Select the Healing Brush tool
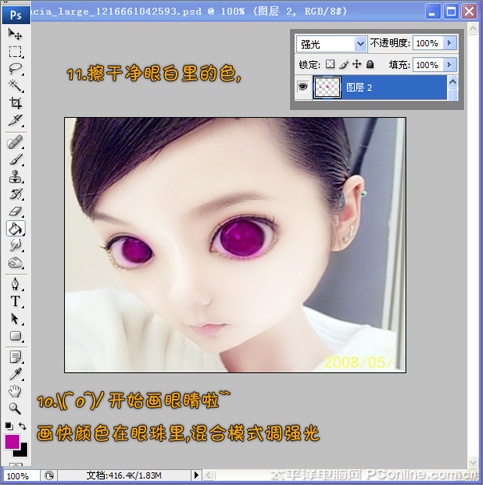Screen dimensions: 483x485 15,142
